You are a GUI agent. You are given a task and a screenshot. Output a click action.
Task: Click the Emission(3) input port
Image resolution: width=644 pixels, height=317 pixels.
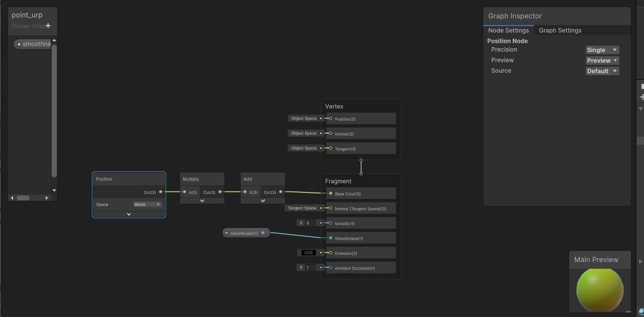(x=331, y=253)
